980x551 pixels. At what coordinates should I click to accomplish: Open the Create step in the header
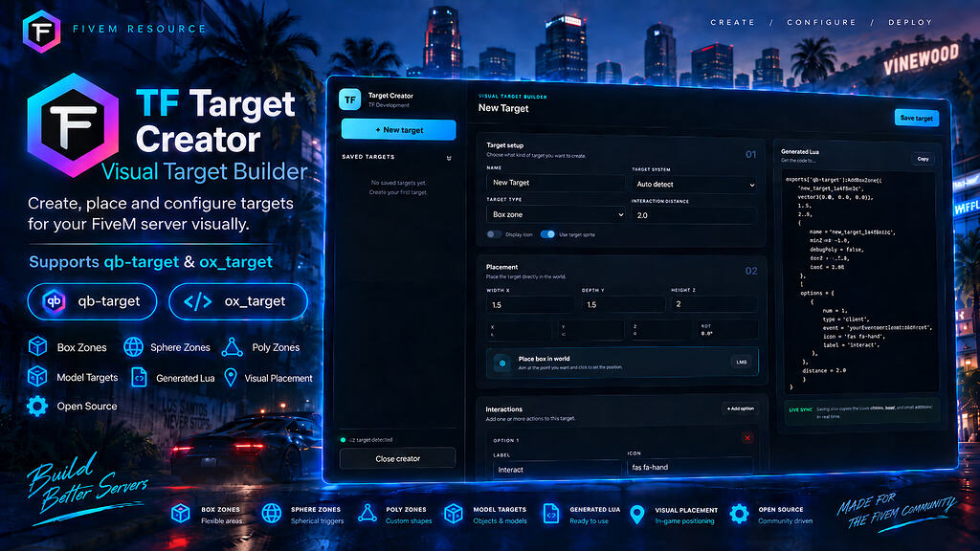[x=732, y=23]
